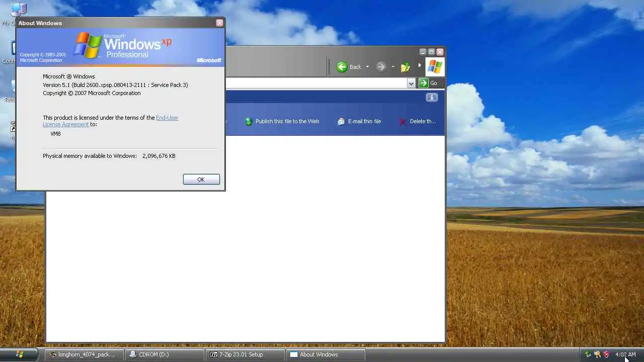Image resolution: width=644 pixels, height=362 pixels.
Task: Click the yellow middle system tray icon
Action: [597, 354]
